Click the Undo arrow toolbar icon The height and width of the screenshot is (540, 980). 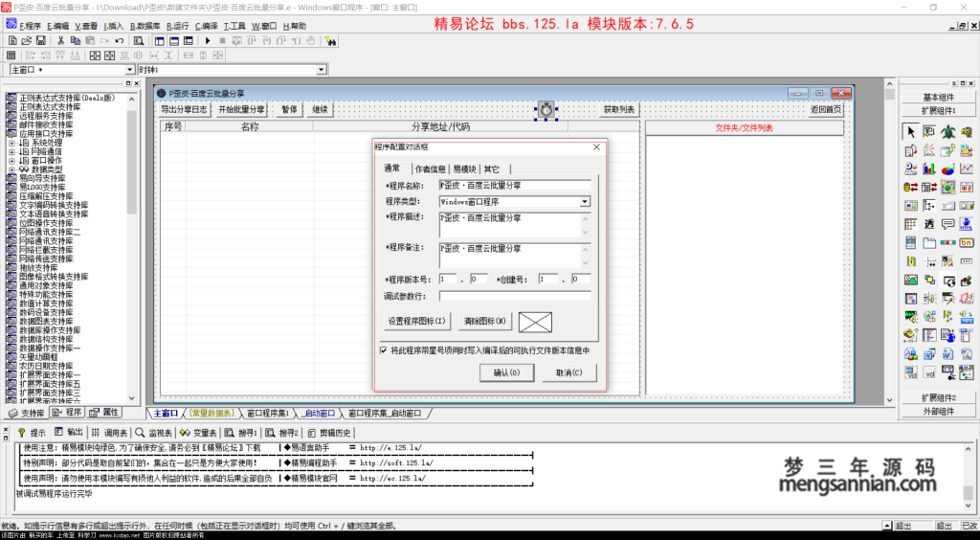(120, 40)
